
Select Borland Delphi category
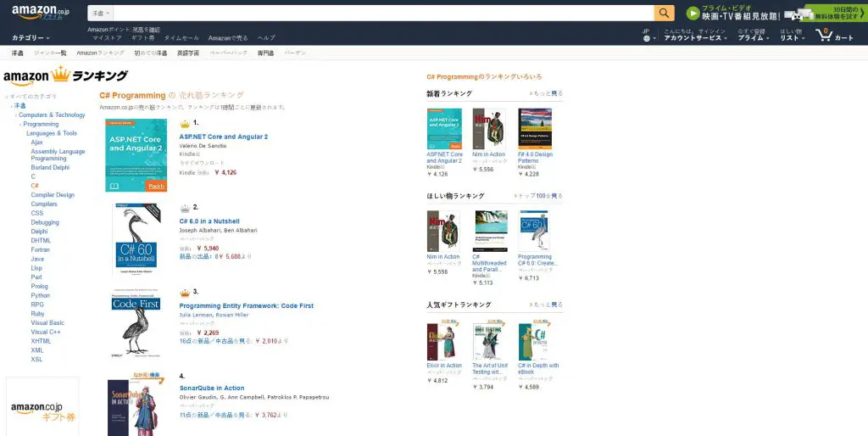coord(50,167)
